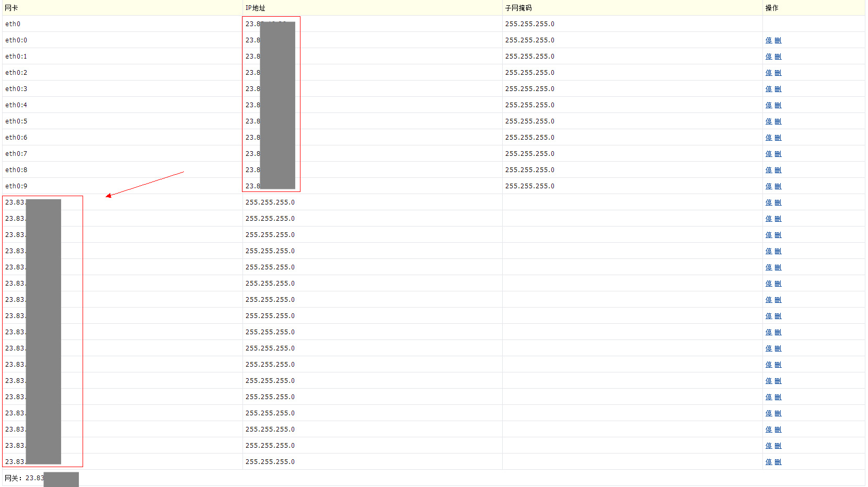Viewport: 868px width, 487px height.
Task: Delete the eth0:6 network alias
Action: pyautogui.click(x=778, y=138)
